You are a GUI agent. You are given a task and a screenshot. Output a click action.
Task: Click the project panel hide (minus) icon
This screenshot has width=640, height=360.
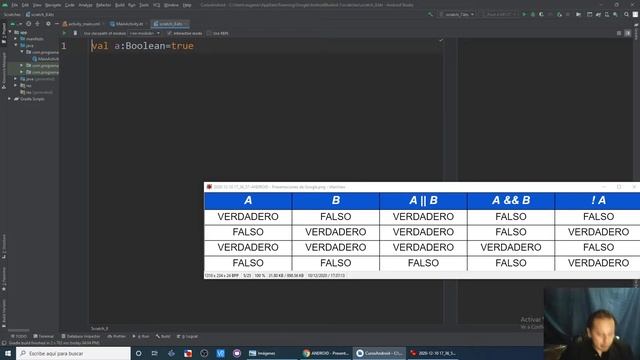point(57,24)
